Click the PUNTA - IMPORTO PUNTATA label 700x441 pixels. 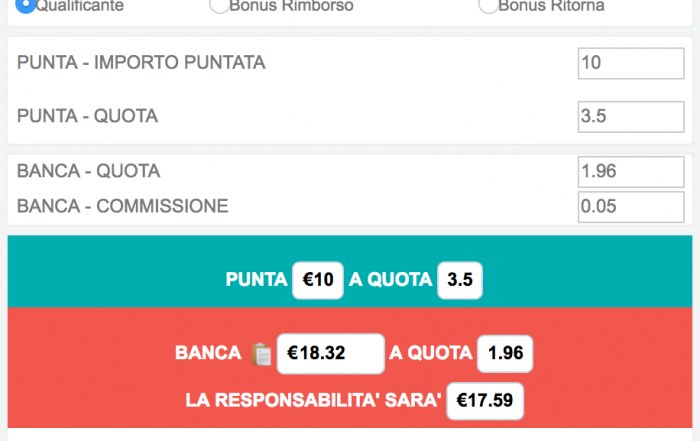click(x=141, y=62)
